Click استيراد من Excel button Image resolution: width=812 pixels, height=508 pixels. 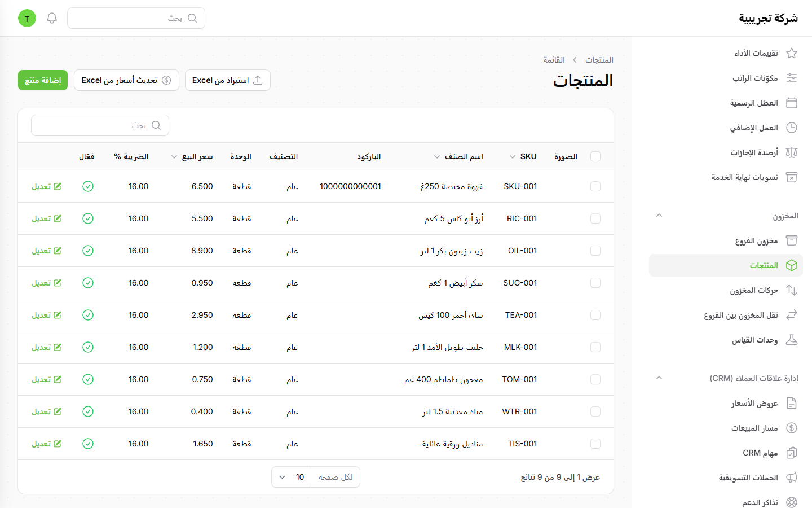(x=228, y=80)
